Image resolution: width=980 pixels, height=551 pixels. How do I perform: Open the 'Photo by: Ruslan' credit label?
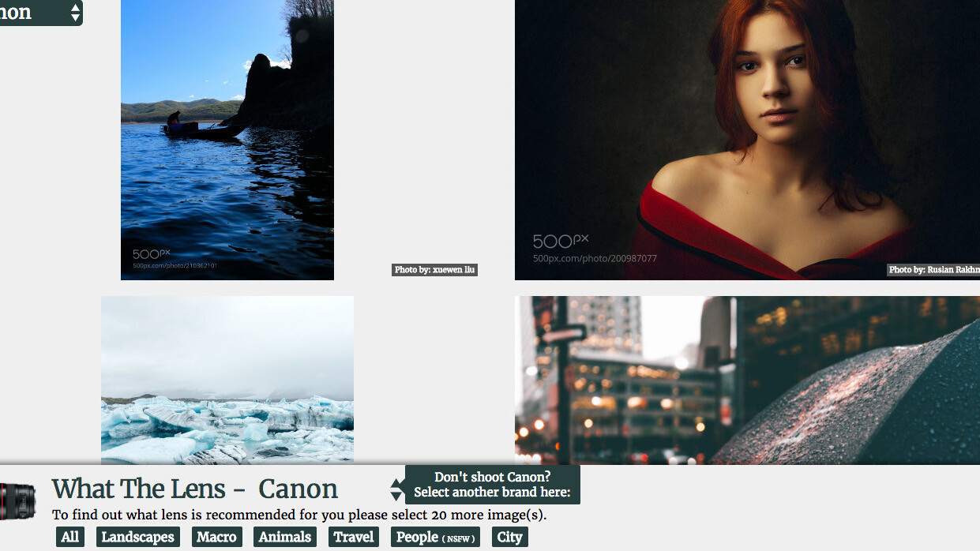pyautogui.click(x=933, y=270)
